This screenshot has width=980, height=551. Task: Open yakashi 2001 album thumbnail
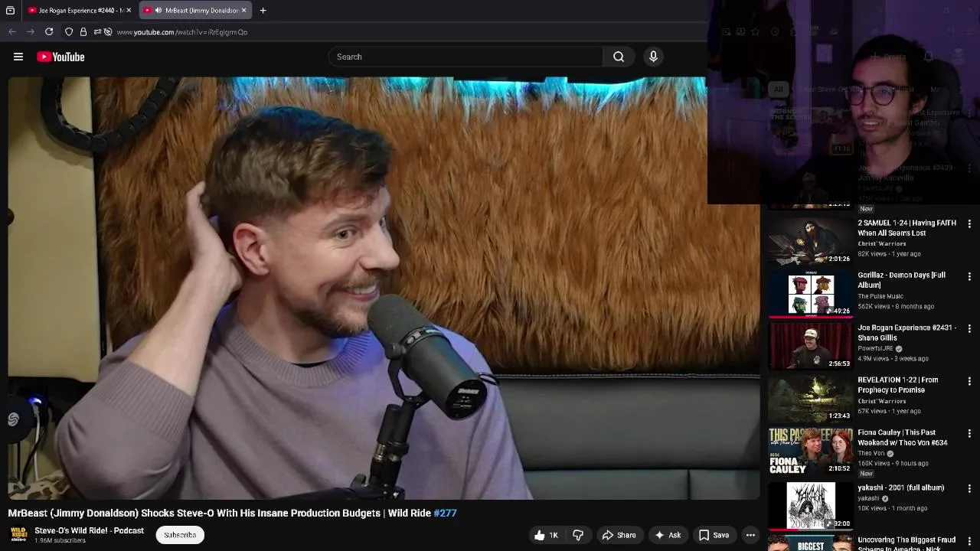pos(810,505)
